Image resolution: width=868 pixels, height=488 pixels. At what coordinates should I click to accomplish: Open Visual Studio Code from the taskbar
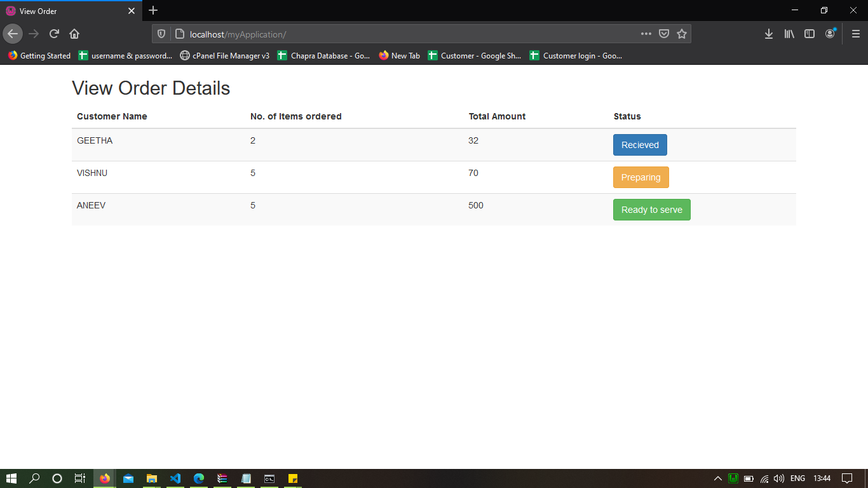pos(175,478)
